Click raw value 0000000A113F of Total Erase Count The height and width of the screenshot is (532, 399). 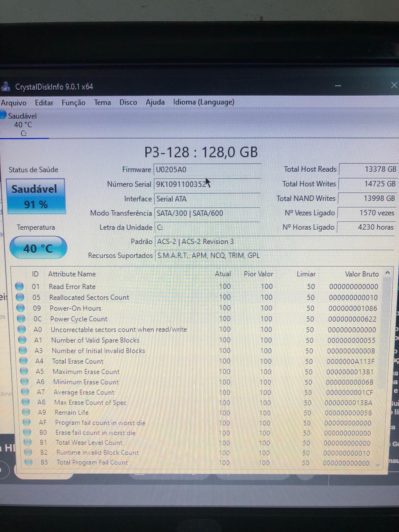point(350,361)
